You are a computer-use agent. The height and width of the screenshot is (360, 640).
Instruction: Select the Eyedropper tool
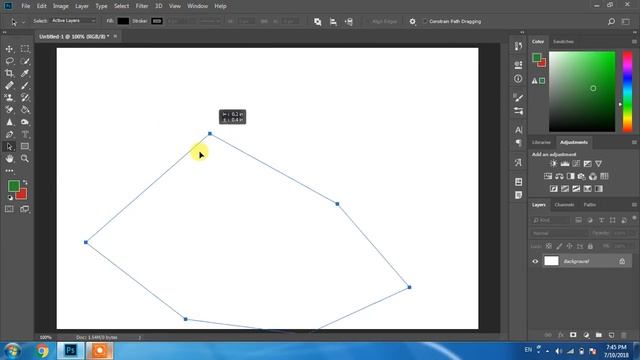[25, 73]
